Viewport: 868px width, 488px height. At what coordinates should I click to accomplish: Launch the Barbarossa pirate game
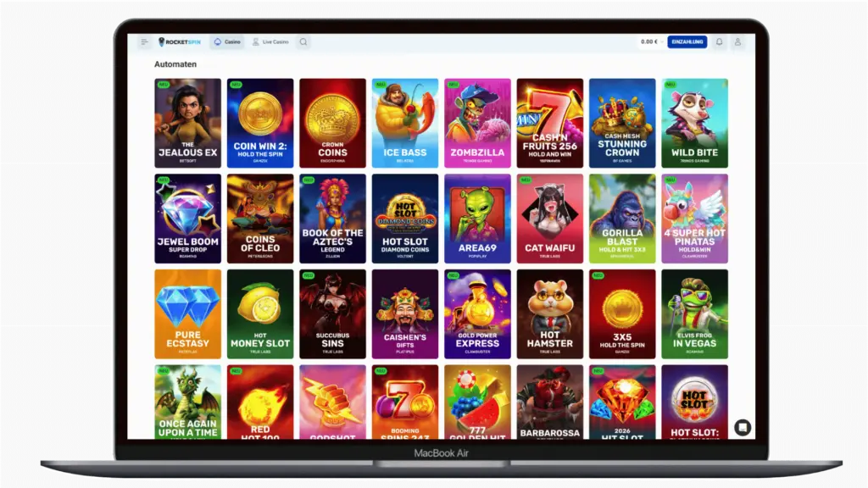coord(549,402)
